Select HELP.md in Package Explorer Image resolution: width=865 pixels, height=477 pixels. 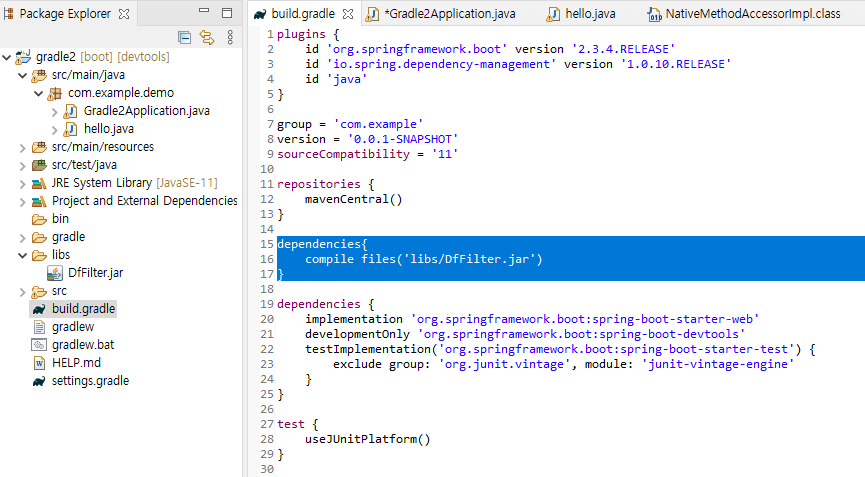coord(76,363)
